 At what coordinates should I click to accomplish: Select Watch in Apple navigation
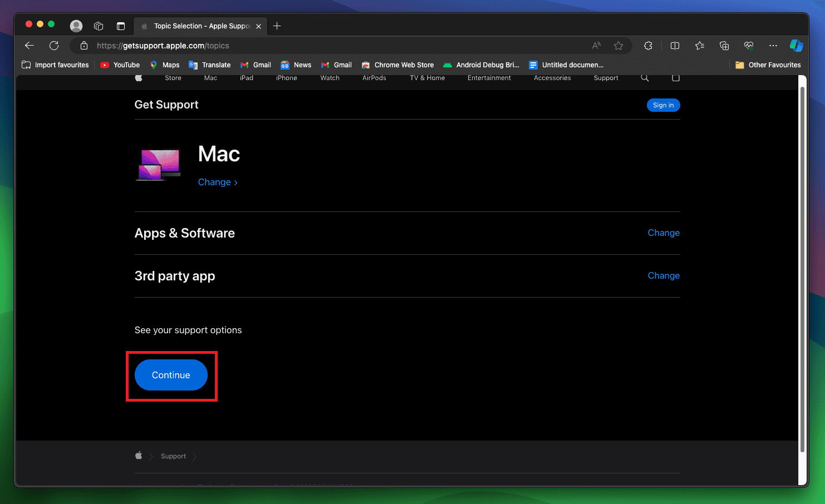click(x=330, y=78)
